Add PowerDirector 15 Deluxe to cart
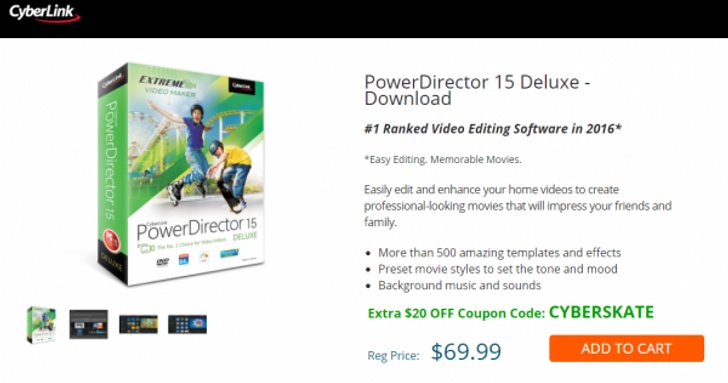Viewport: 728px width, 383px height. [626, 348]
